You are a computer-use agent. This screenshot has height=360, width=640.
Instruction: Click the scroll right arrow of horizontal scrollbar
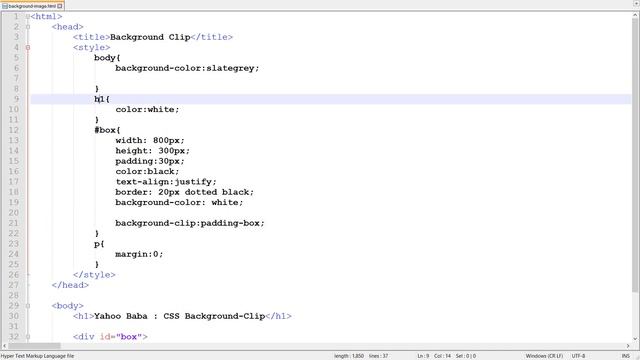(x=628, y=346)
